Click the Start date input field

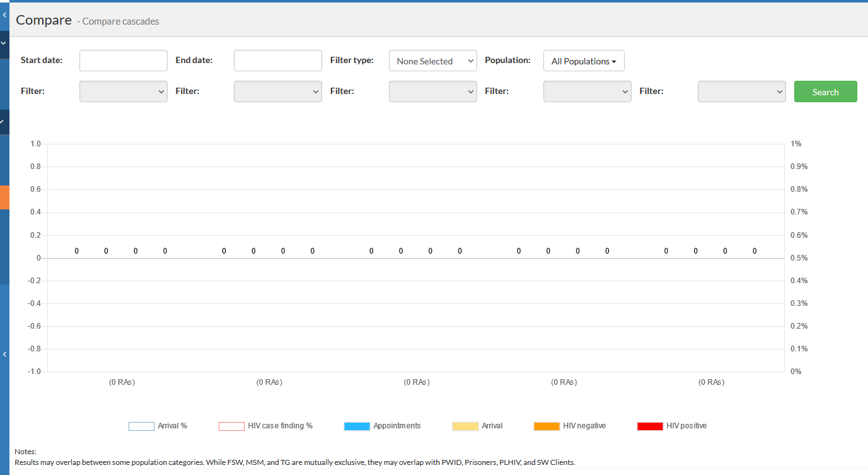click(123, 61)
